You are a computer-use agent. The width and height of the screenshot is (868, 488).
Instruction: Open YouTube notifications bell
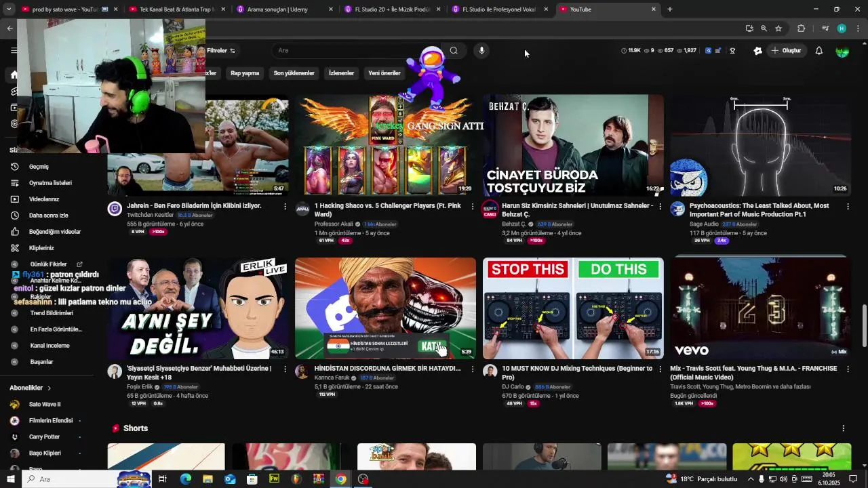(x=818, y=51)
